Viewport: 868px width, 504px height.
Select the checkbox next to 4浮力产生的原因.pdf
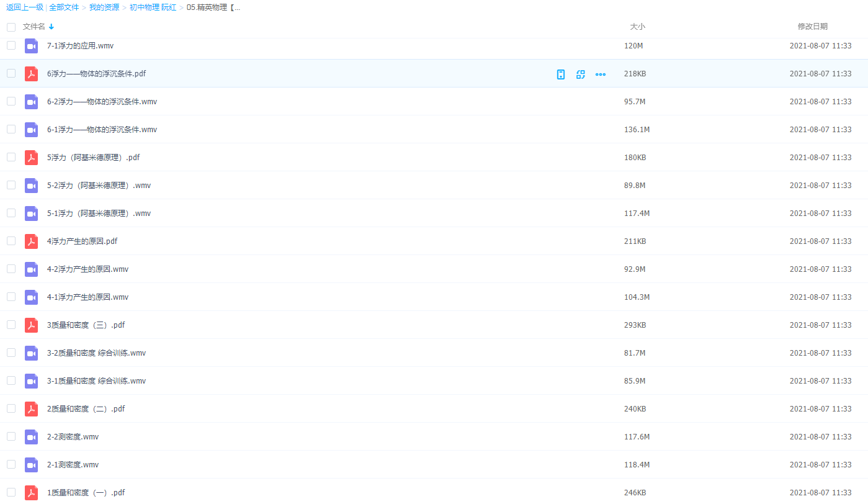(11, 241)
